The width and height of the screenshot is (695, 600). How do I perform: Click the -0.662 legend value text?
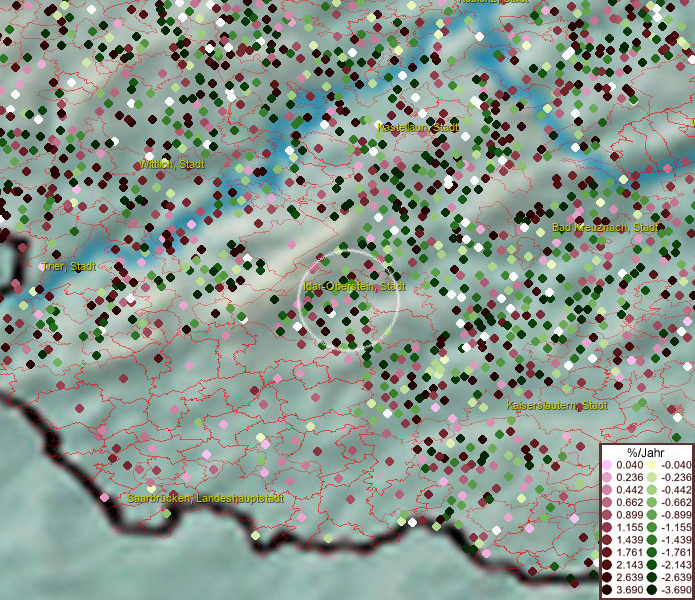[x=676, y=503]
